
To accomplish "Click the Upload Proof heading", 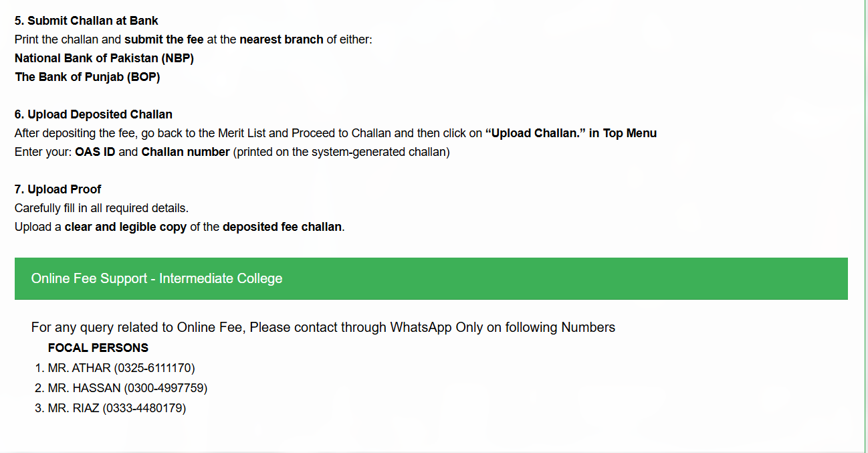I will pyautogui.click(x=58, y=189).
